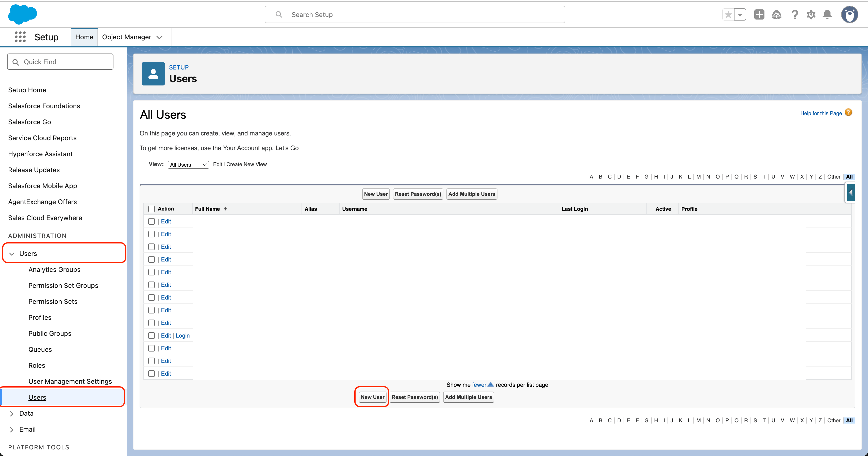
Task: Check the fourth user row checkbox
Action: 152,259
